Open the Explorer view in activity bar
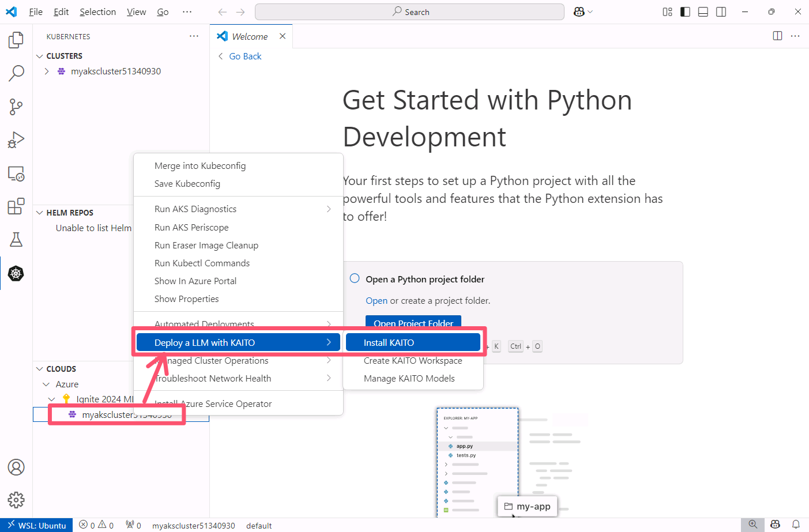 coord(16,40)
